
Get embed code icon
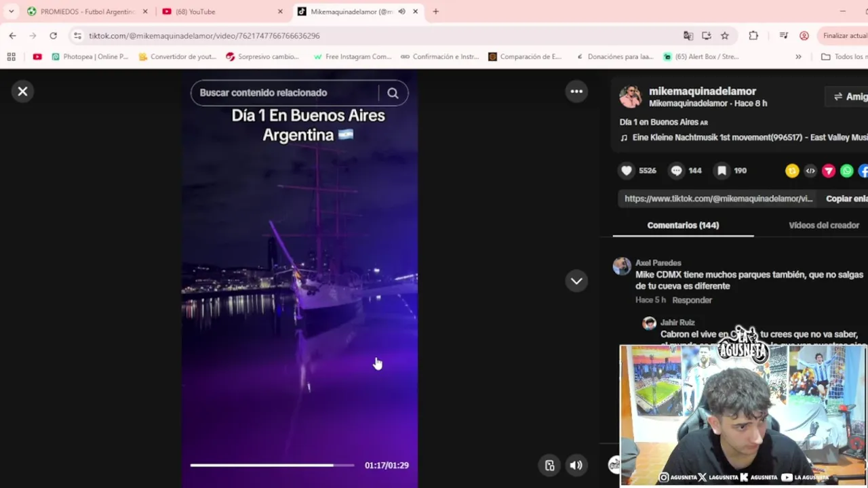coord(810,171)
